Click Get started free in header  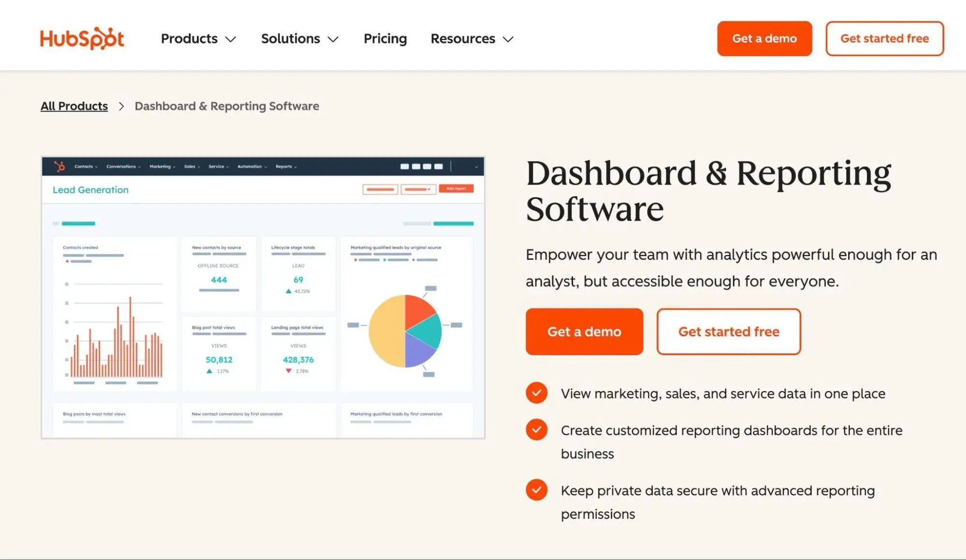pos(884,38)
